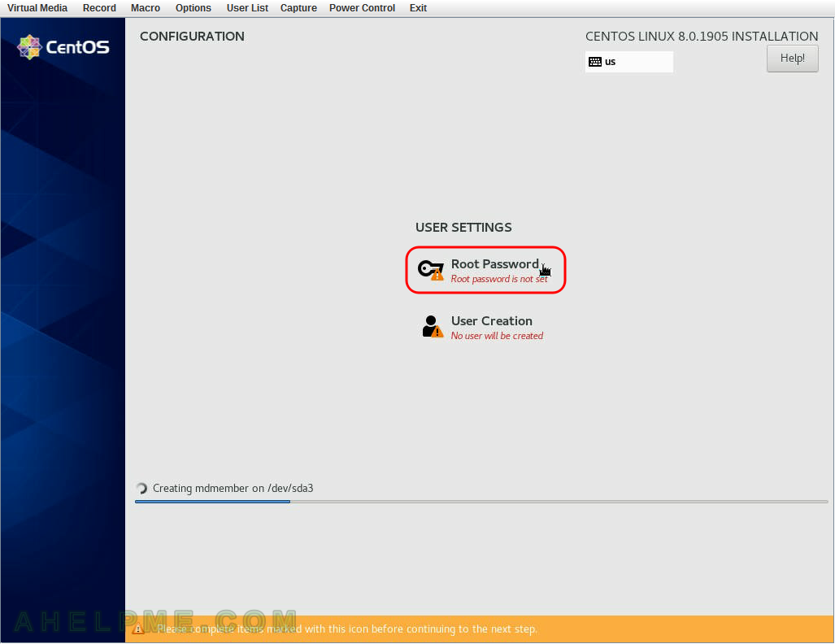The image size is (835, 644).
Task: Click the CentOS logo in sidebar
Action: click(63, 47)
